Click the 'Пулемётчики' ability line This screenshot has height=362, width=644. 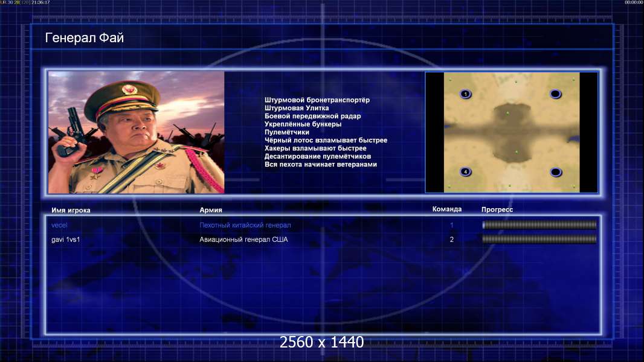pyautogui.click(x=287, y=132)
